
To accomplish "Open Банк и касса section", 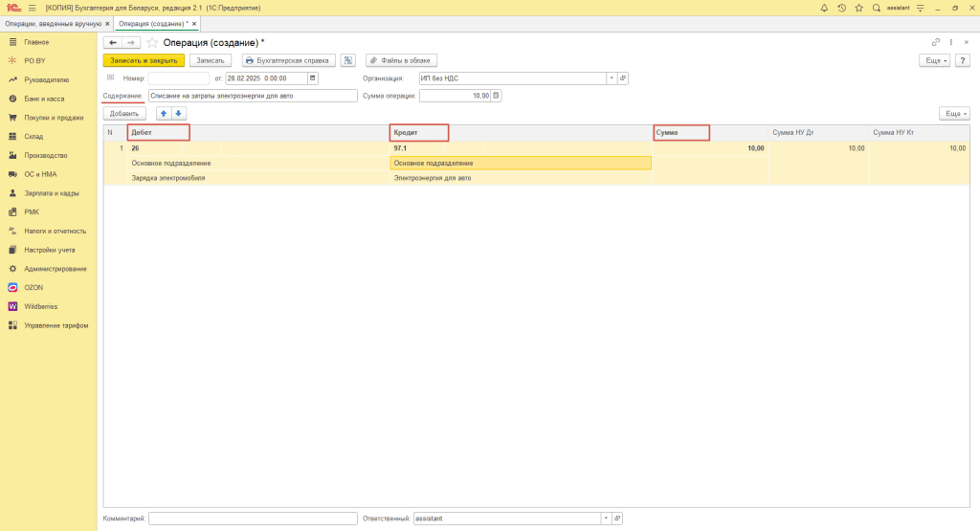I will tap(46, 99).
